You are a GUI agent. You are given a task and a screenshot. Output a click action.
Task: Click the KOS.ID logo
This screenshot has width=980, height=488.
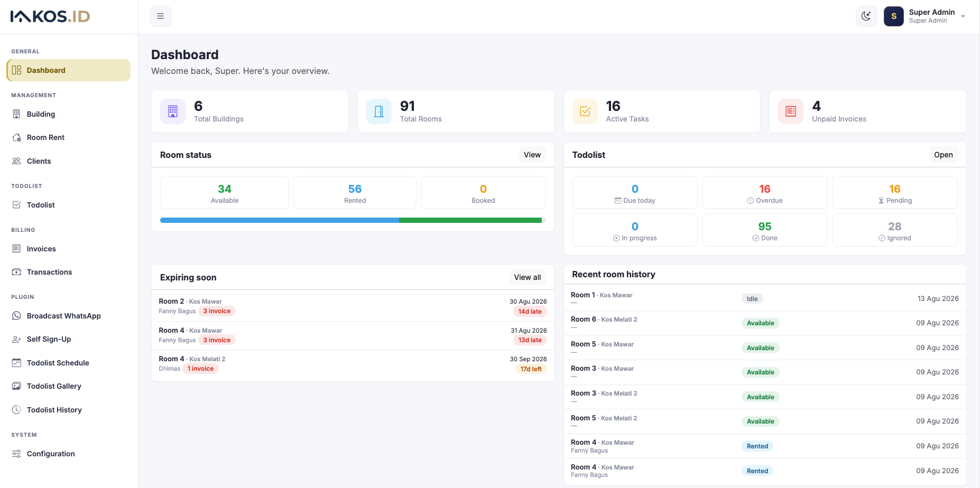pyautogui.click(x=50, y=16)
